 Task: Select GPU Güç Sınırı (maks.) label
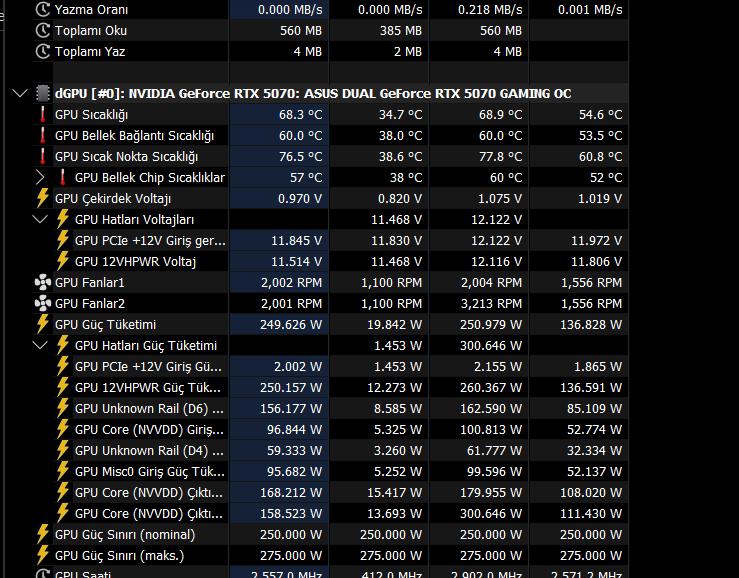pos(119,556)
